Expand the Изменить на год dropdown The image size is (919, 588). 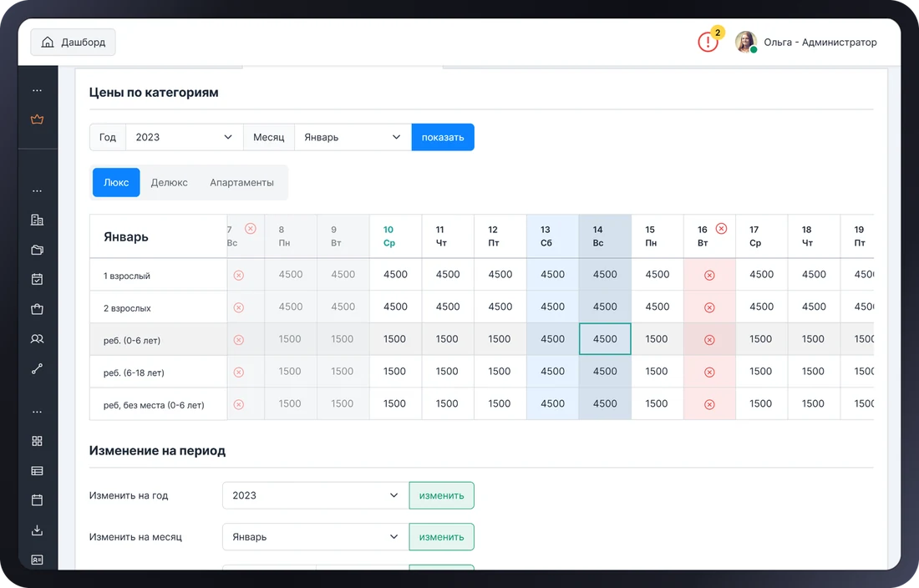coord(315,495)
